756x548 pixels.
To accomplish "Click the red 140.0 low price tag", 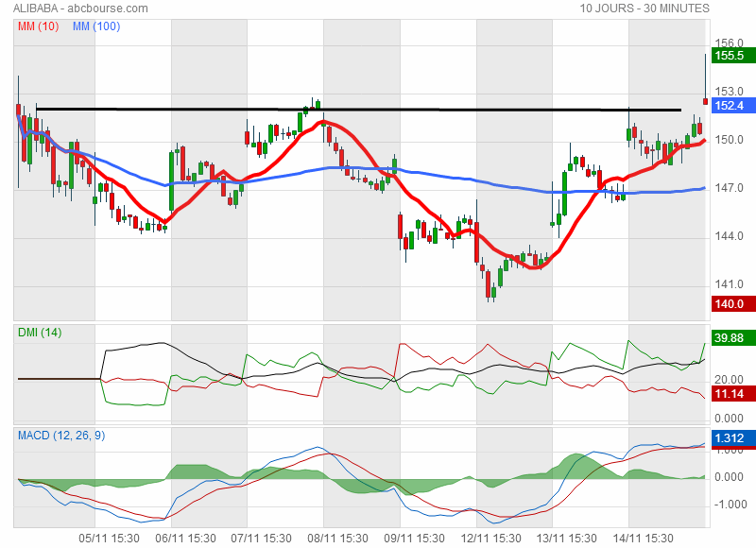I will (x=733, y=304).
